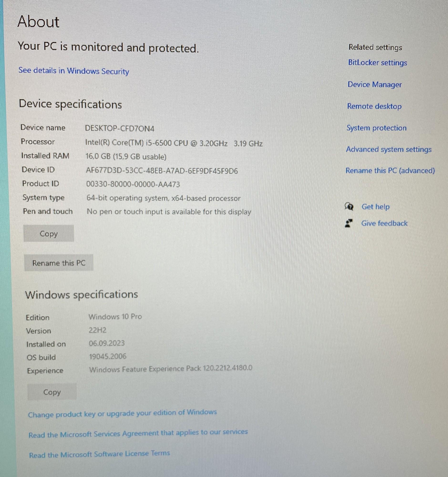448x477 pixels.
Task: Open BitLocker settings
Action: (377, 63)
